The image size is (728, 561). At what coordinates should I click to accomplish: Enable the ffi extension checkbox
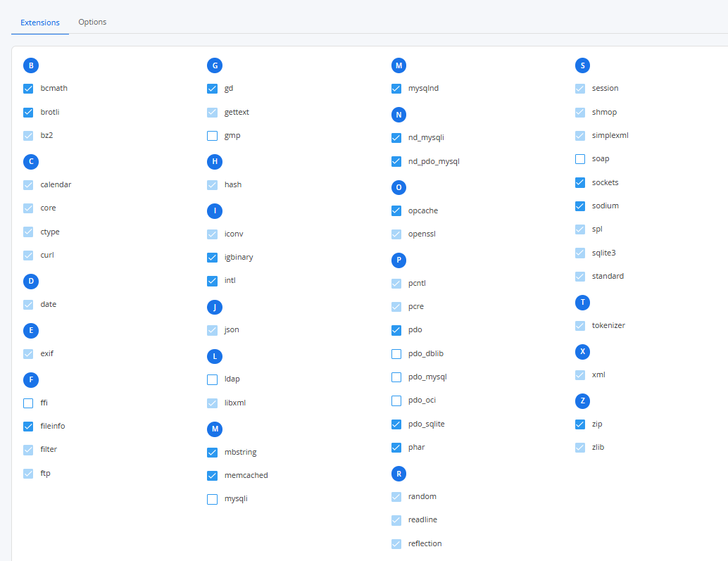coord(28,403)
